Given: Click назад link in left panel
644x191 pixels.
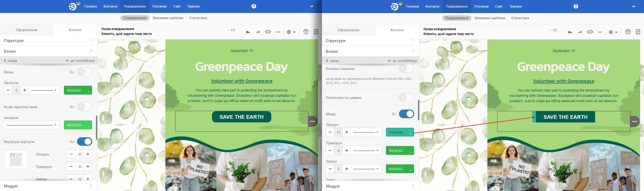Looking at the screenshot, I should tap(10, 61).
